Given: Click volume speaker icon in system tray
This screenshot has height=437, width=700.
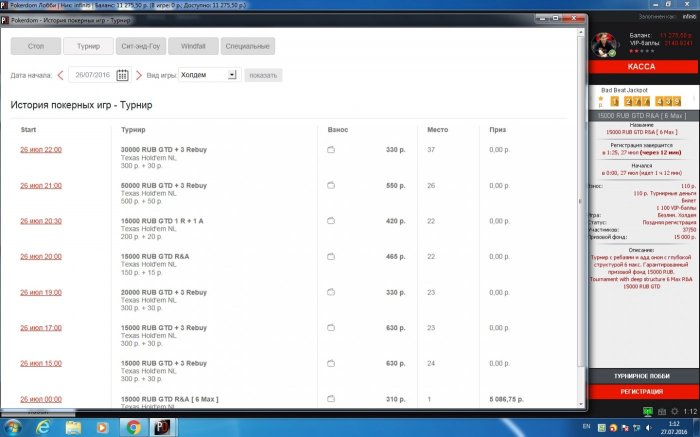Looking at the screenshot, I should (x=649, y=428).
